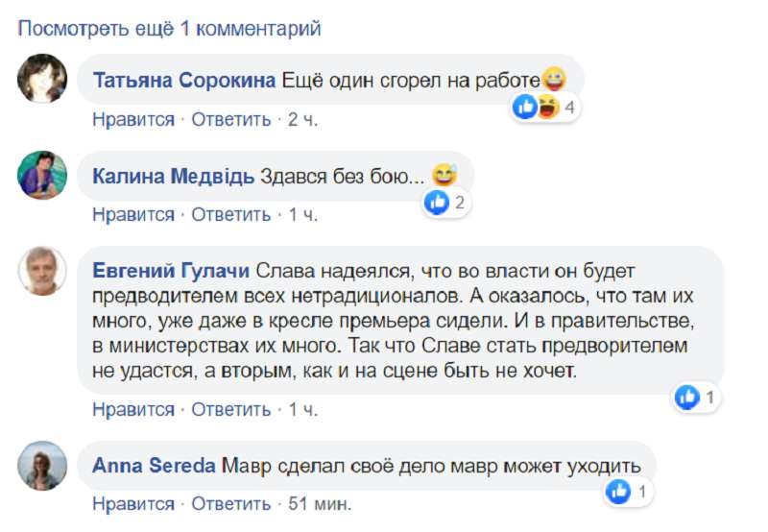Click like reaction icon on Евгений's comment
Viewport: 768px width, 532px height.
click(x=686, y=397)
